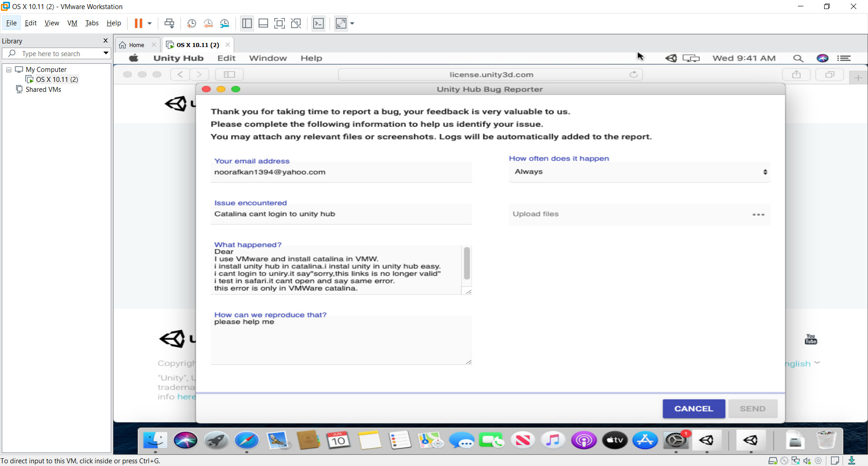Close the Library panel
Viewport: 868px width, 466px height.
(x=105, y=41)
